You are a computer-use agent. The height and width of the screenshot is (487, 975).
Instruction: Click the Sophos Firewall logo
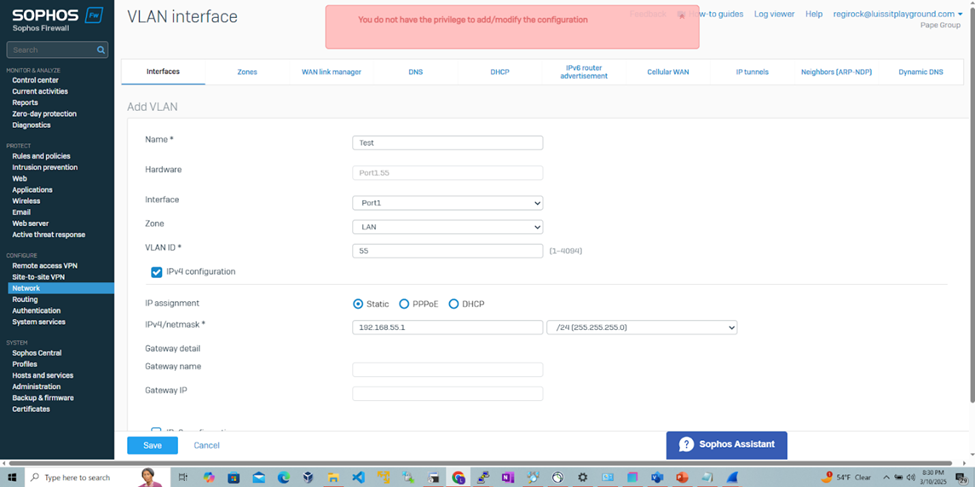pyautogui.click(x=57, y=19)
